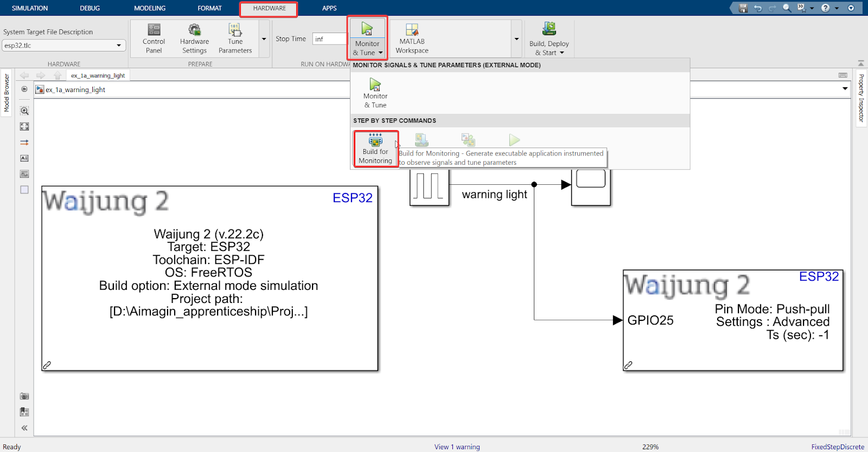The height and width of the screenshot is (452, 868).
Task: Click the hide/show explorer bar round arrow icon
Action: [24, 89]
